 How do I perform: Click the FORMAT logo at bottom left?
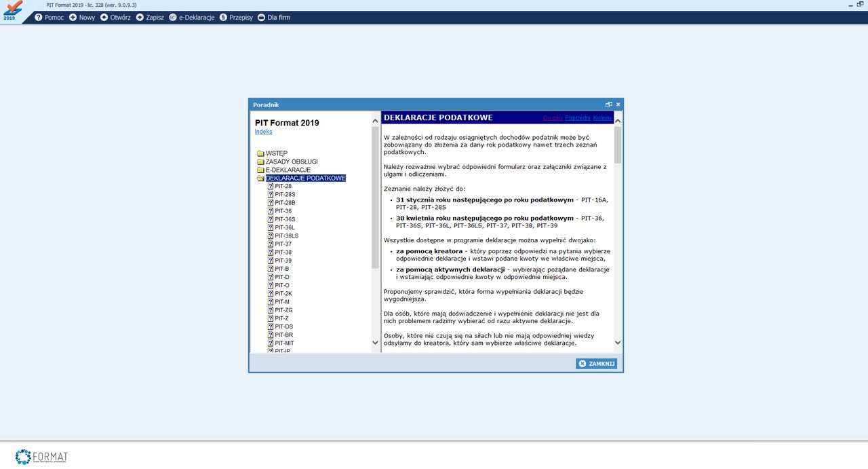(41, 457)
